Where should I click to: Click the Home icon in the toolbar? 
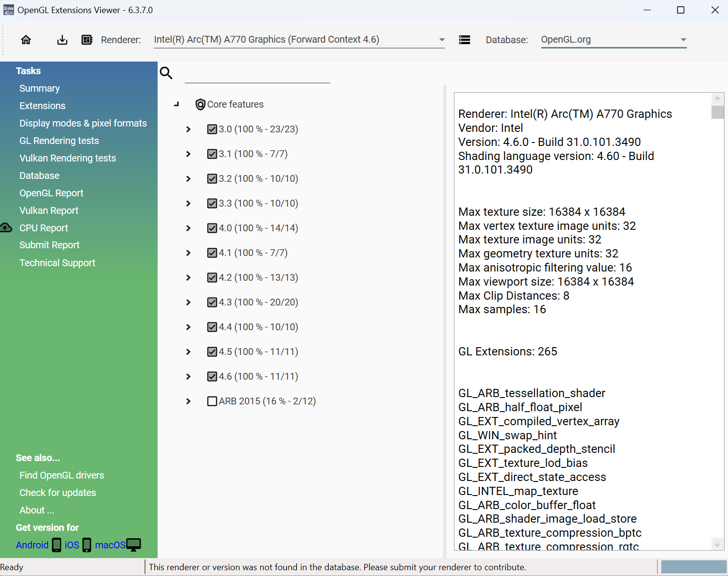coord(26,40)
